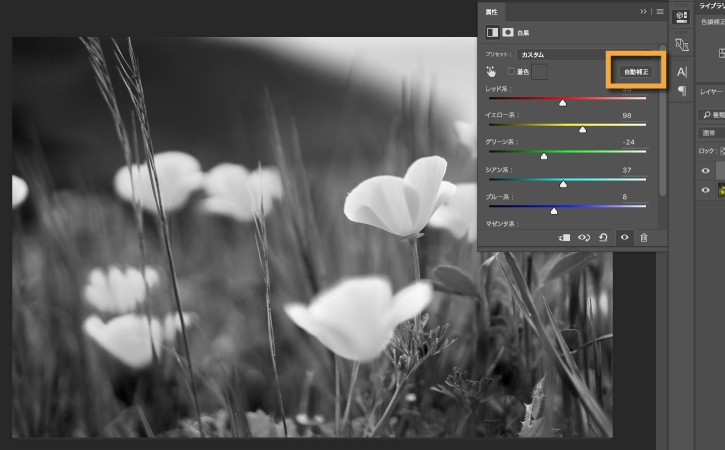Viewport: 725px width, 450px height.
Task: Select the Black & White adjustment icon in 属性 panel
Action: pyautogui.click(x=492, y=32)
